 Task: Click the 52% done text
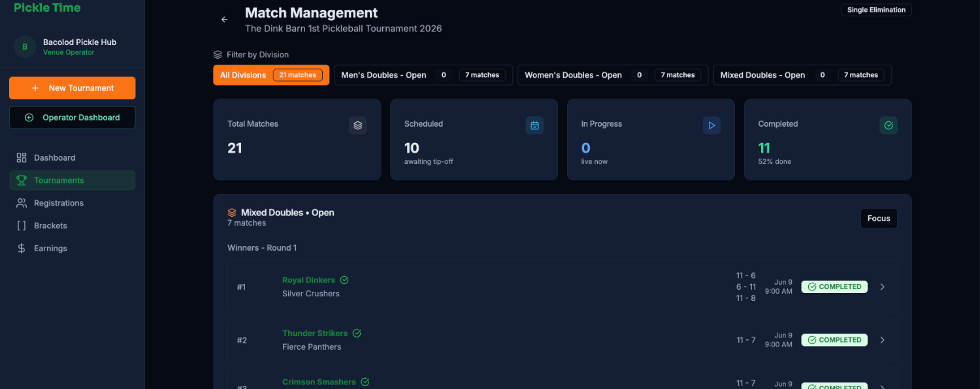(774, 161)
